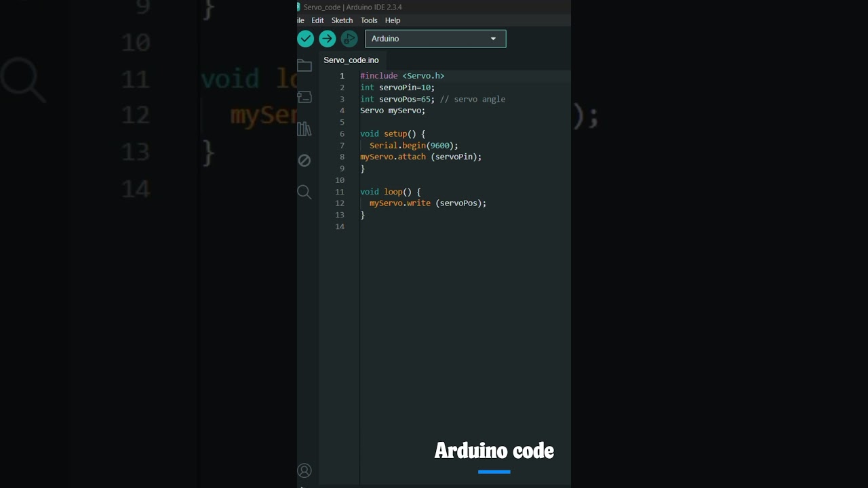Open the Sketchbook folder icon in sidebar
This screenshot has width=868, height=488.
[x=304, y=65]
